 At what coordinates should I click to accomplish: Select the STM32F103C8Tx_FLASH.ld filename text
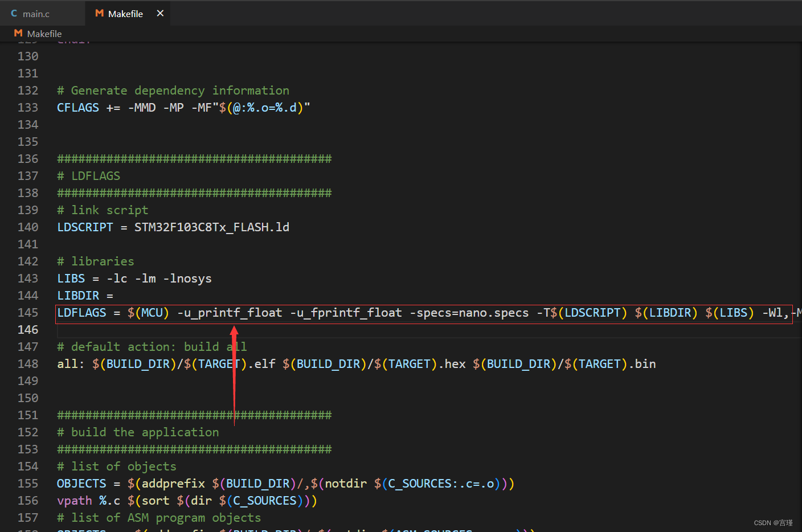212,227
